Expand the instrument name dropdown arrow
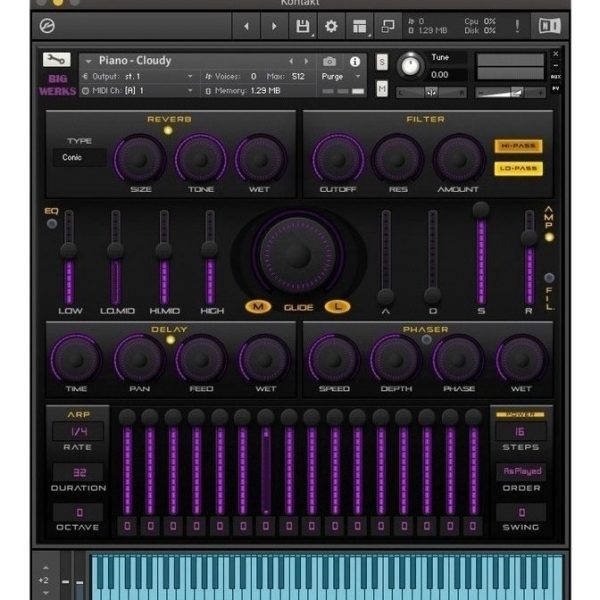 (88, 61)
